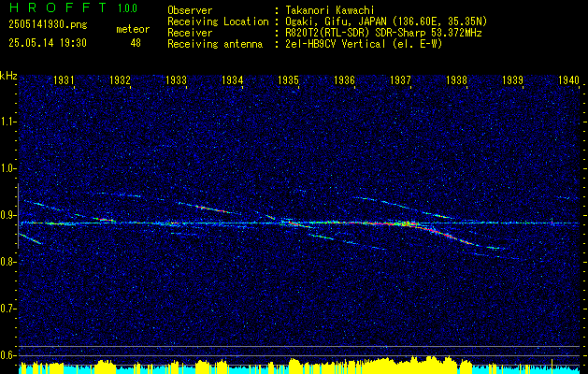The height and width of the screenshot is (374, 588).
Task: Click the gray vertical range bar beside 0.9
Action: [x=18, y=216]
